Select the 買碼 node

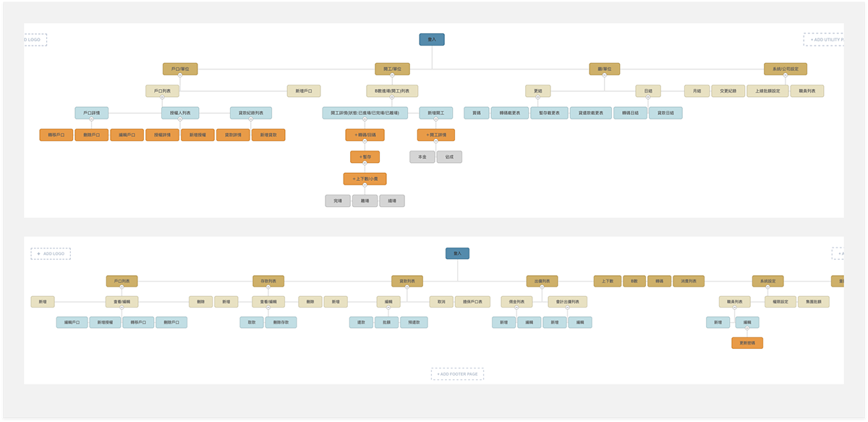[477, 113]
